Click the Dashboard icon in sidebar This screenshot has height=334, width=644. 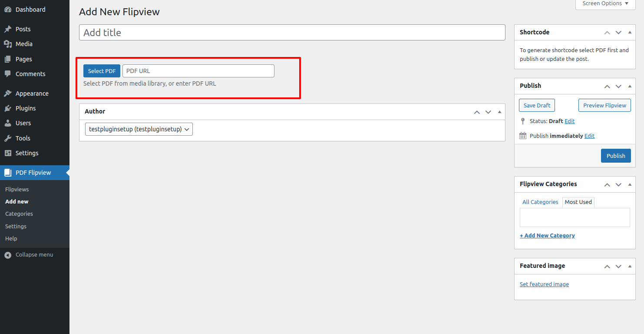8,10
